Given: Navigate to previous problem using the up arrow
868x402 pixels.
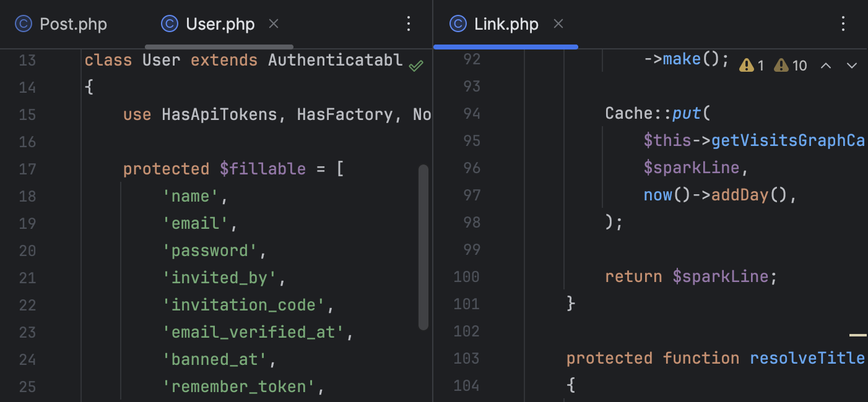Looking at the screenshot, I should point(825,64).
